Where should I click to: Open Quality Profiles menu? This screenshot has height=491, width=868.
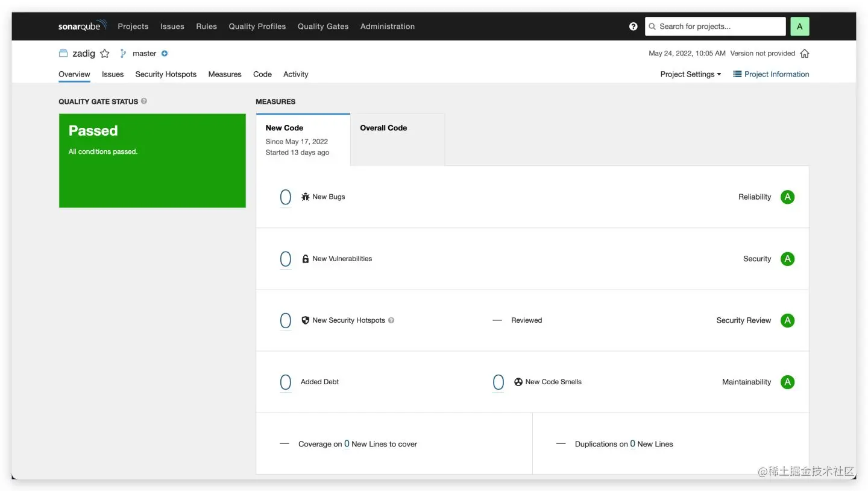click(x=257, y=27)
